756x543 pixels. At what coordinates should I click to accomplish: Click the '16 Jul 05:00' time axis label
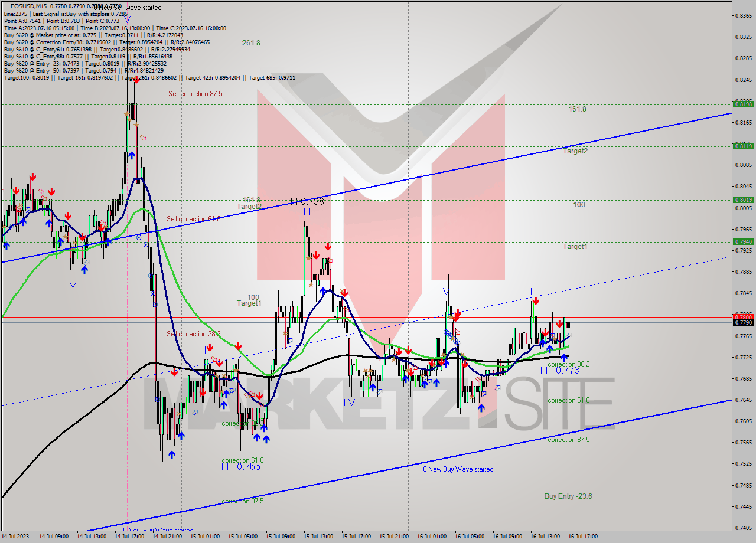(470, 537)
